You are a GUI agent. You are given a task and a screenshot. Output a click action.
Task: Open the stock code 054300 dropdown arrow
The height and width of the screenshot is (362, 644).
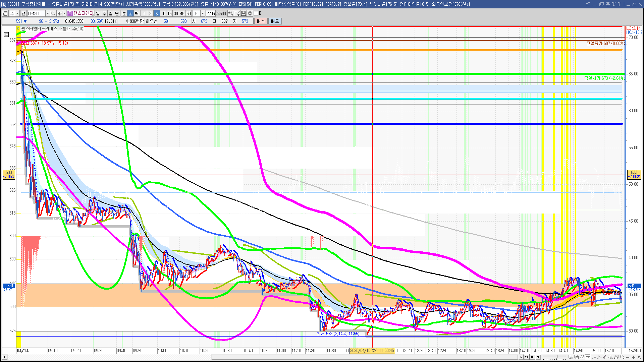click(x=48, y=13)
